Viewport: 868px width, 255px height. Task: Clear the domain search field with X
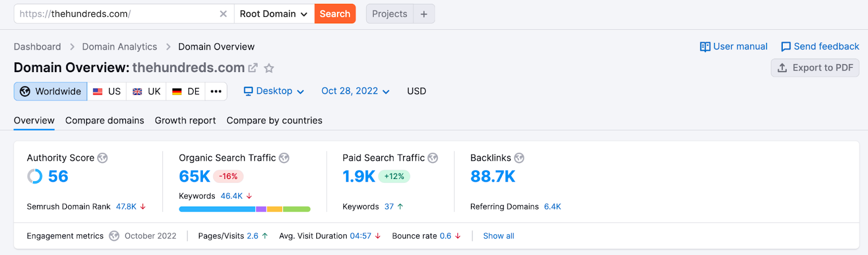pos(223,14)
